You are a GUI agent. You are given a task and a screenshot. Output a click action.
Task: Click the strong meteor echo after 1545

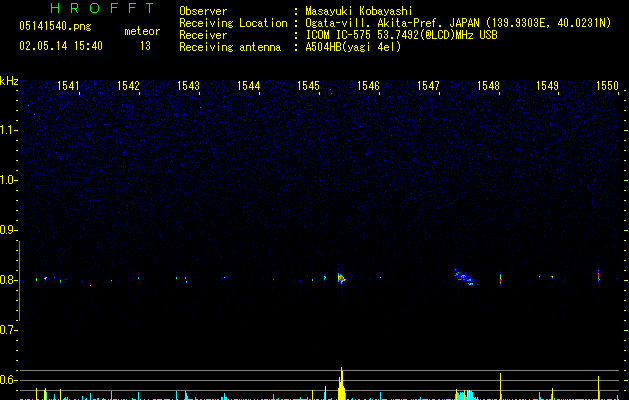pos(341,278)
